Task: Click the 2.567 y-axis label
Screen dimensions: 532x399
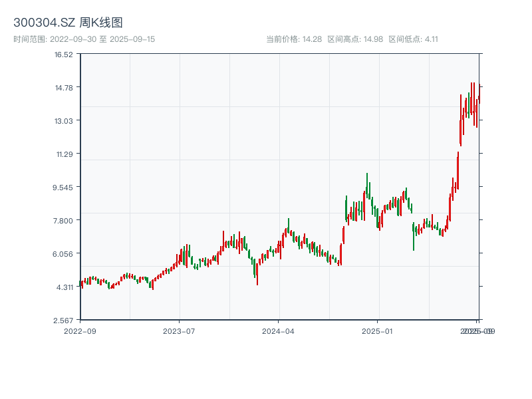Action: point(64,321)
